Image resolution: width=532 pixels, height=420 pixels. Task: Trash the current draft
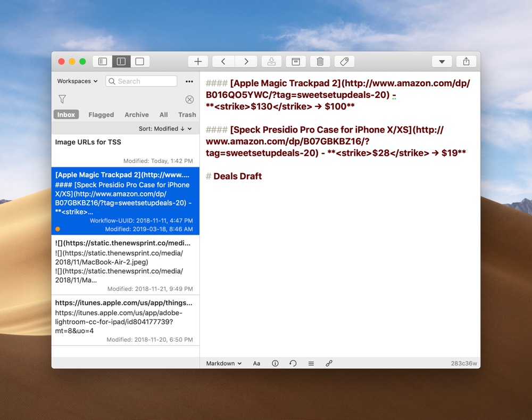pos(320,61)
